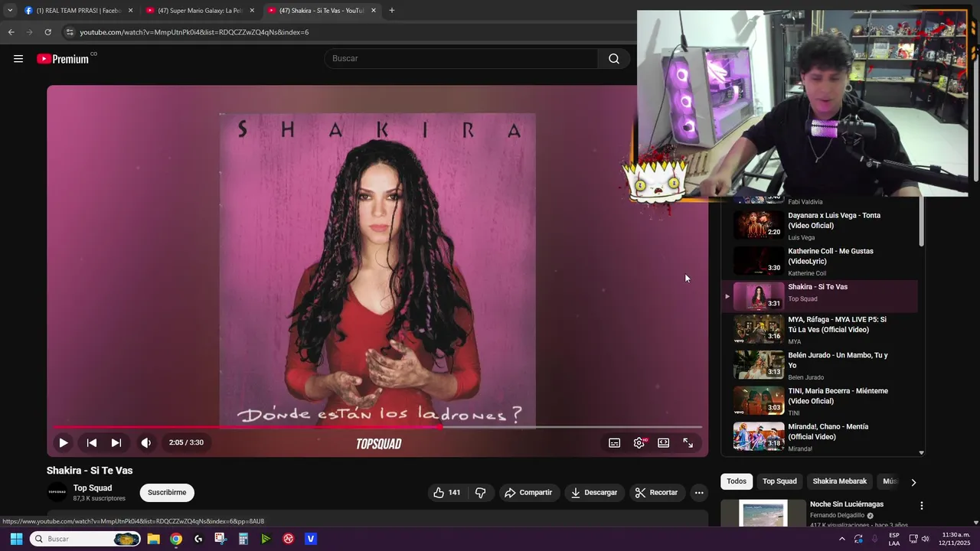Click thumbnail of TINI Miénteme video

pyautogui.click(x=759, y=401)
